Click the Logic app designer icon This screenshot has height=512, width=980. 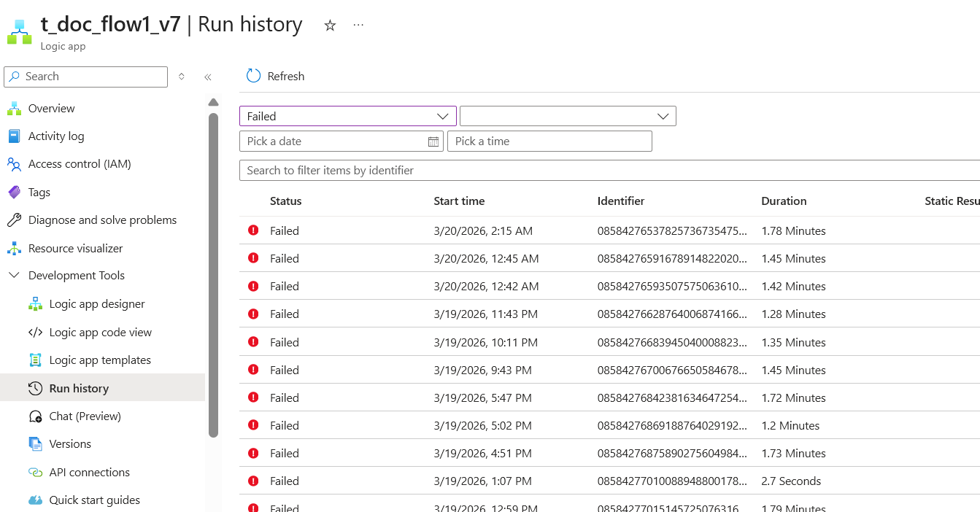tap(35, 304)
